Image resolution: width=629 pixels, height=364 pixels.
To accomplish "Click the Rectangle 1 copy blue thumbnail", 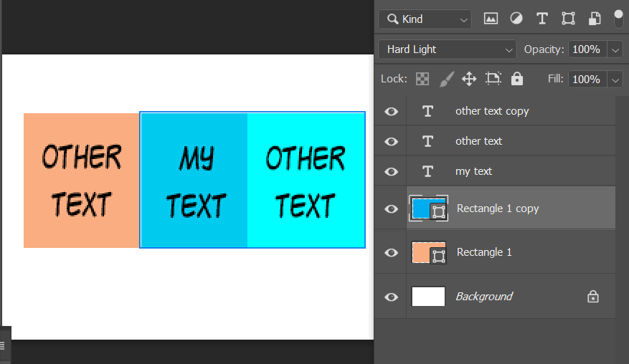I will (x=428, y=209).
